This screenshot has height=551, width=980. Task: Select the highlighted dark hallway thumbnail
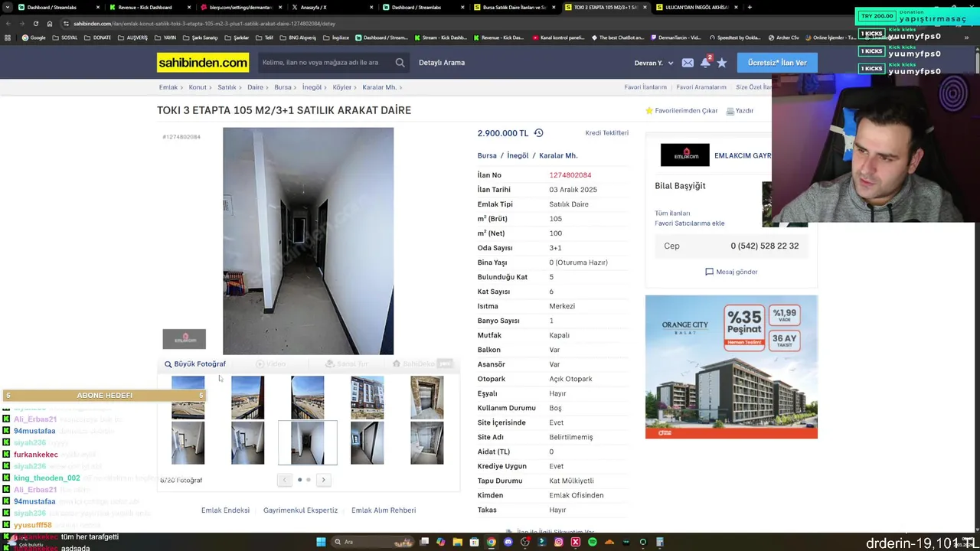click(308, 443)
